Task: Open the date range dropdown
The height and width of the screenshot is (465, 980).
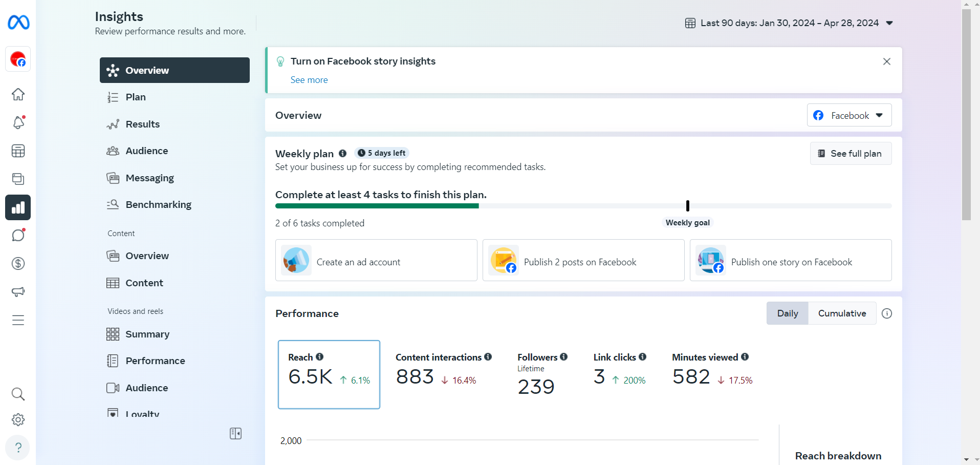Action: 789,23
